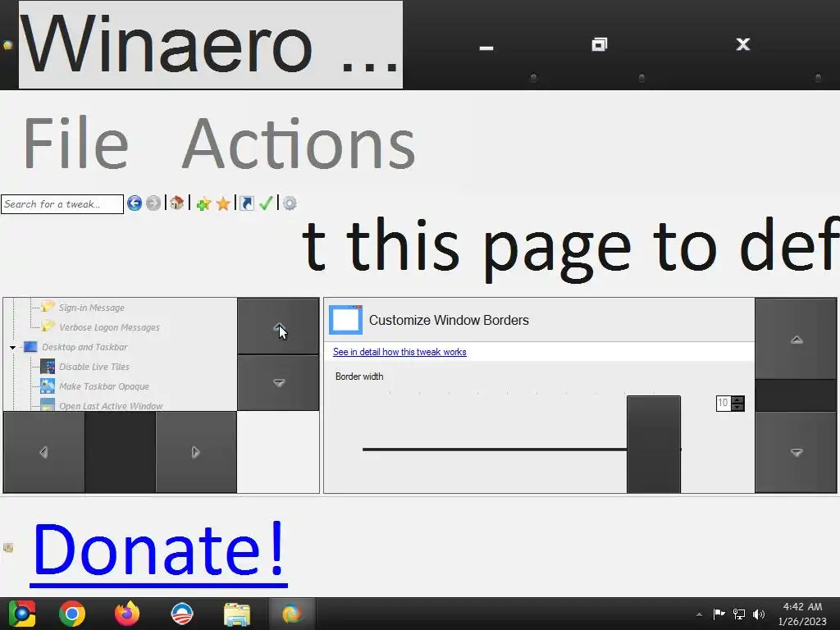Click the border width value field showing 10
840x630 pixels.
(x=724, y=404)
